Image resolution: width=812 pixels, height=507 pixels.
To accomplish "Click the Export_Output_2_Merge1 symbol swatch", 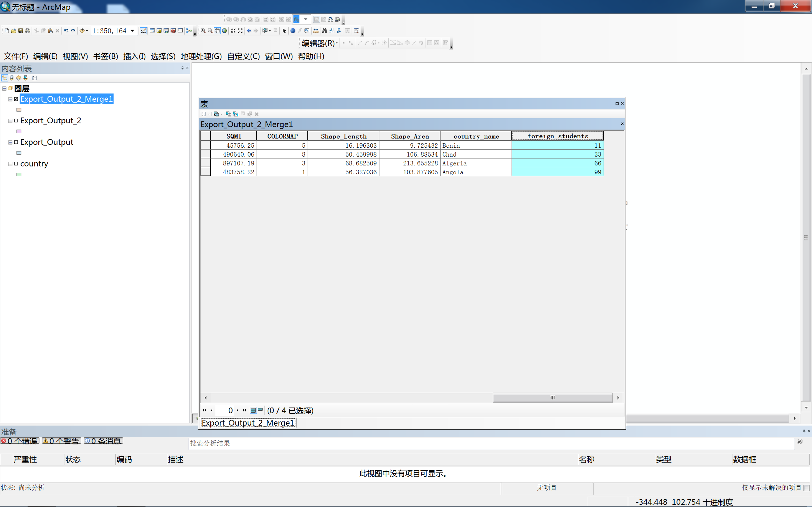I will 19,110.
